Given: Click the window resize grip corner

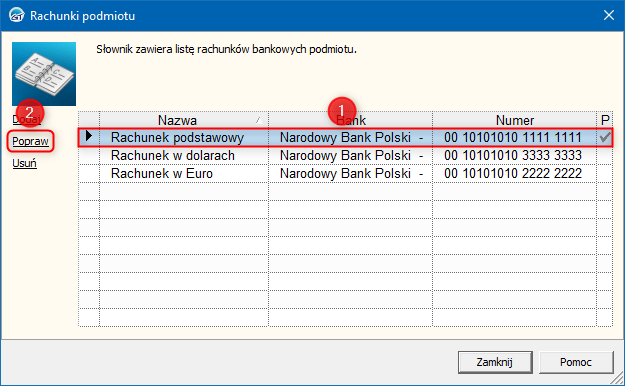Looking at the screenshot, I should coord(617,378).
